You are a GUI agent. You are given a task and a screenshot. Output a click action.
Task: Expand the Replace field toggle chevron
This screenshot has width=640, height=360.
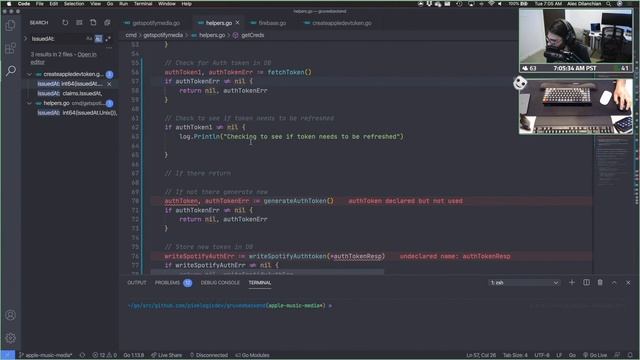pos(26,39)
